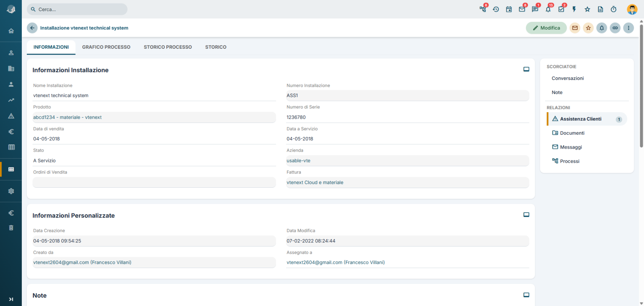Open notifications bell with badge 13
The width and height of the screenshot is (644, 306).
coord(548,9)
